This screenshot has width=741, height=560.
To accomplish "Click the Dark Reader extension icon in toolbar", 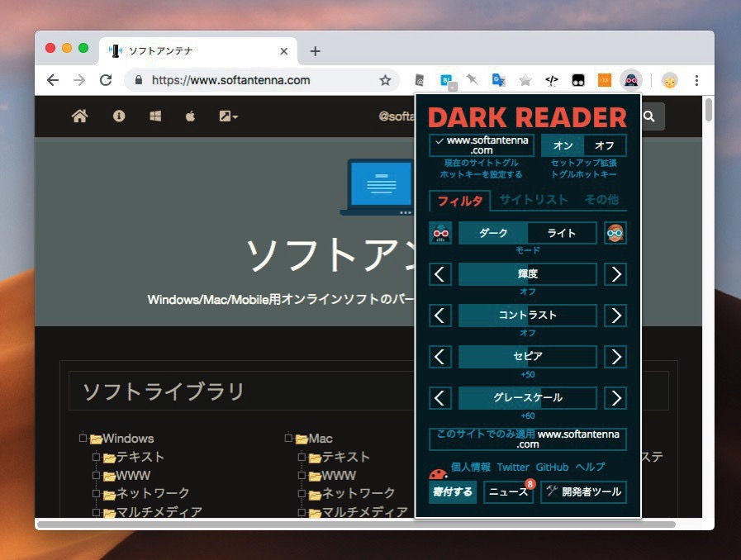I will click(631, 80).
